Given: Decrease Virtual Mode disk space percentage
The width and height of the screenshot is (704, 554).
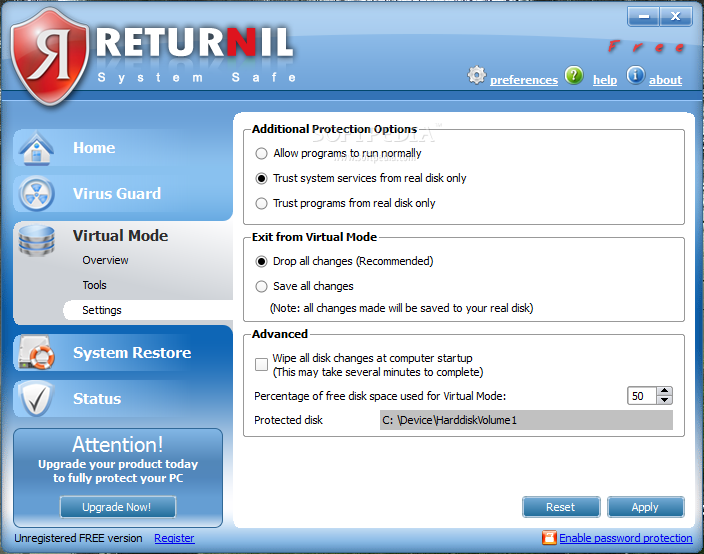Looking at the screenshot, I should pos(664,400).
